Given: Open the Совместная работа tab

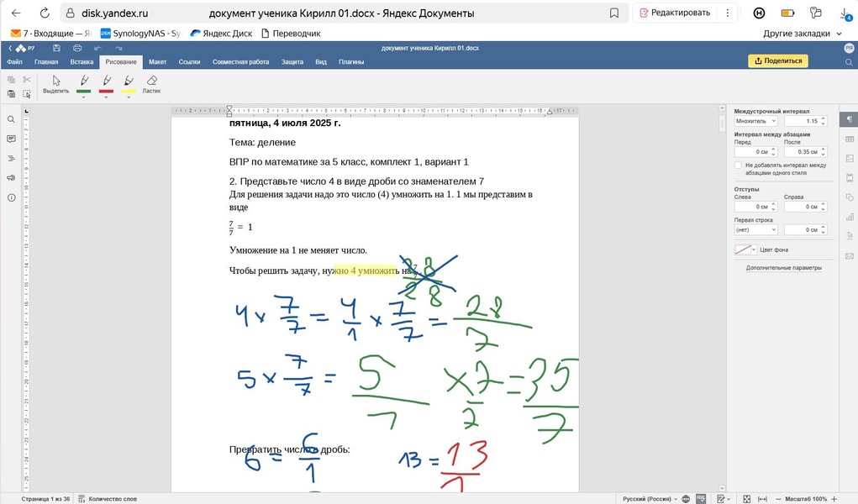Looking at the screenshot, I should tap(240, 62).
